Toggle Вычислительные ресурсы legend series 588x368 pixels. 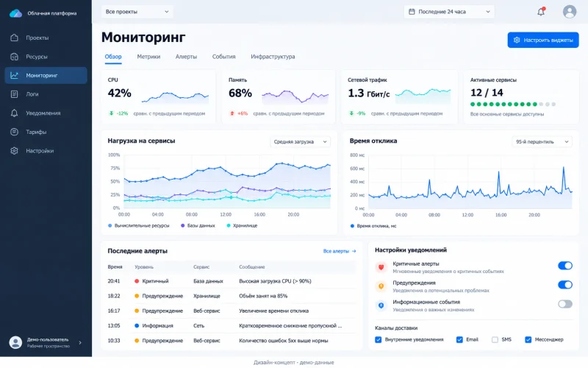pyautogui.click(x=138, y=226)
